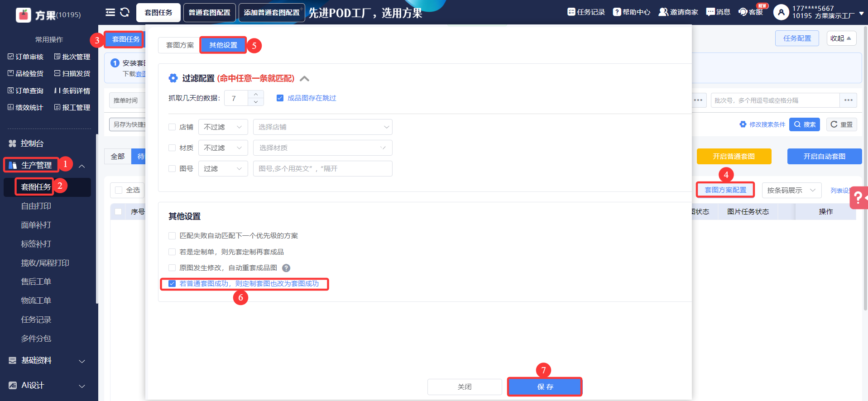Click the 保存 button
Viewport: 868px width, 401px height.
pyautogui.click(x=545, y=387)
